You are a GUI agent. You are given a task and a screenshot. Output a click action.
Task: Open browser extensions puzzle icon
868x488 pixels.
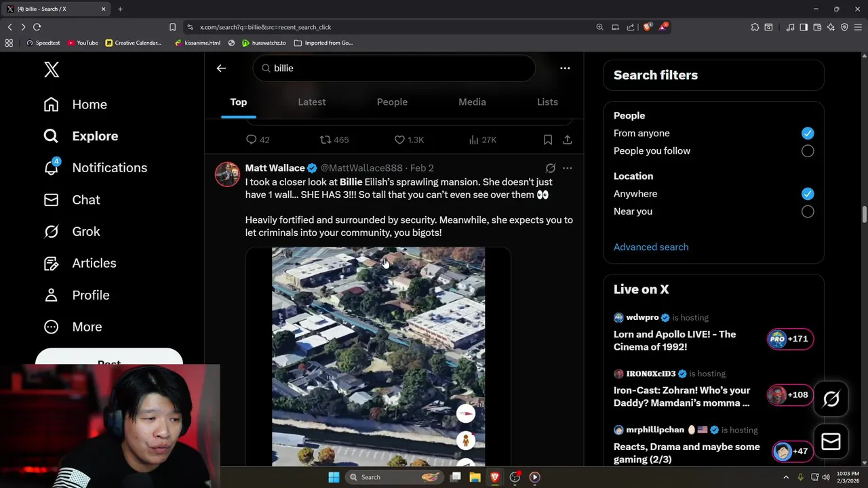click(x=755, y=27)
